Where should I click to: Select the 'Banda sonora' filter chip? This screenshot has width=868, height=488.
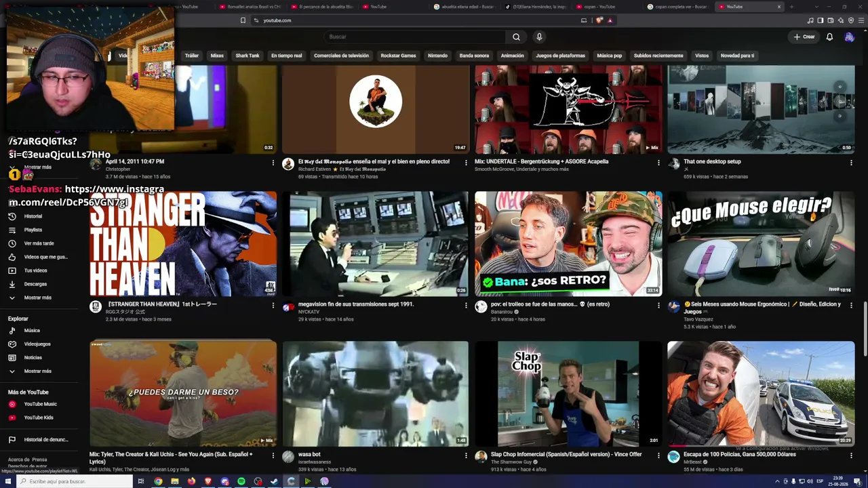474,56
